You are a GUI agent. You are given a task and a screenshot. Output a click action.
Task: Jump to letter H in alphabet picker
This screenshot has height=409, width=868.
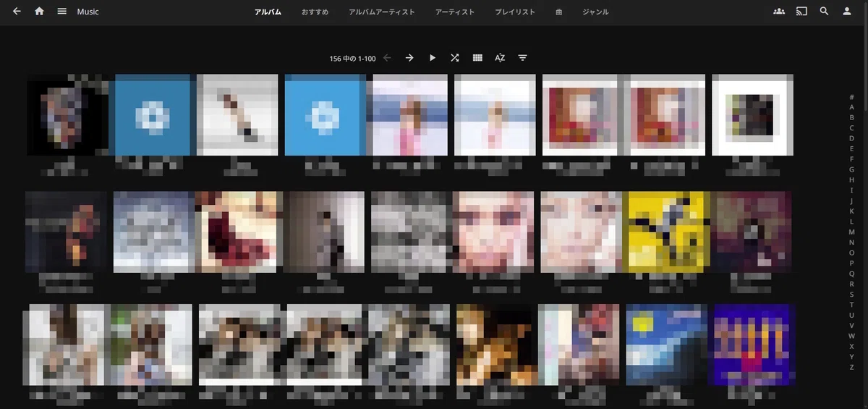pos(852,180)
